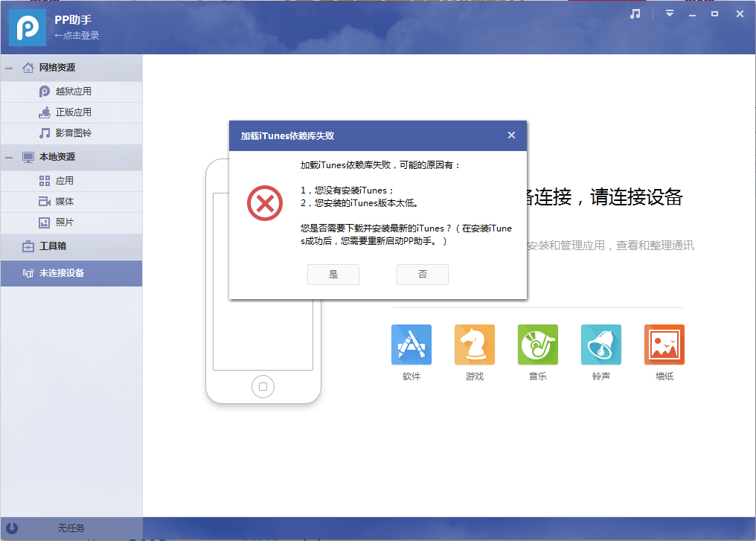Open the 游戏 chess knight icon
The height and width of the screenshot is (541, 756).
coord(475,345)
